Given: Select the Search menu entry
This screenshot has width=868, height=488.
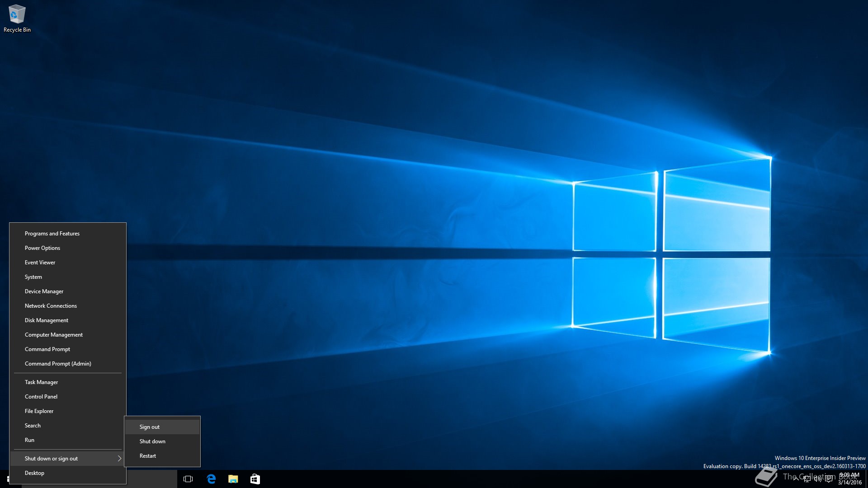Looking at the screenshot, I should (x=68, y=426).
